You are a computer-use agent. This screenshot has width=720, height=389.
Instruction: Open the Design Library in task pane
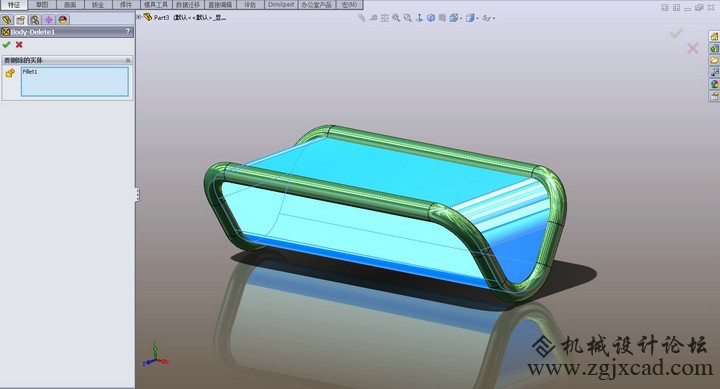coord(714,48)
